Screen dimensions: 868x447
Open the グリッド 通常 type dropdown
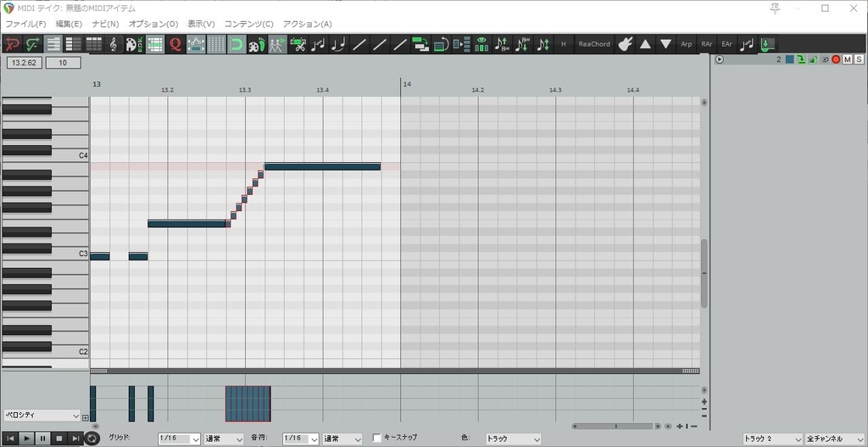click(224, 439)
